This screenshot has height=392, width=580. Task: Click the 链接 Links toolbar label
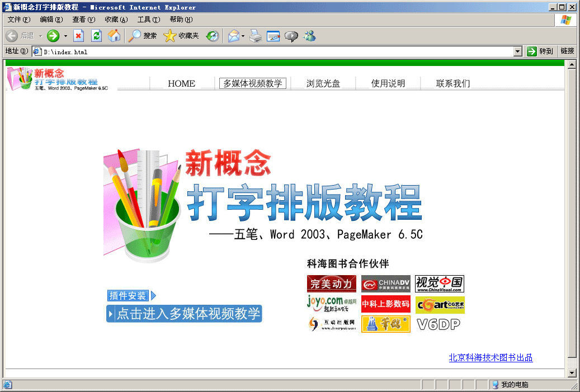[x=568, y=51]
